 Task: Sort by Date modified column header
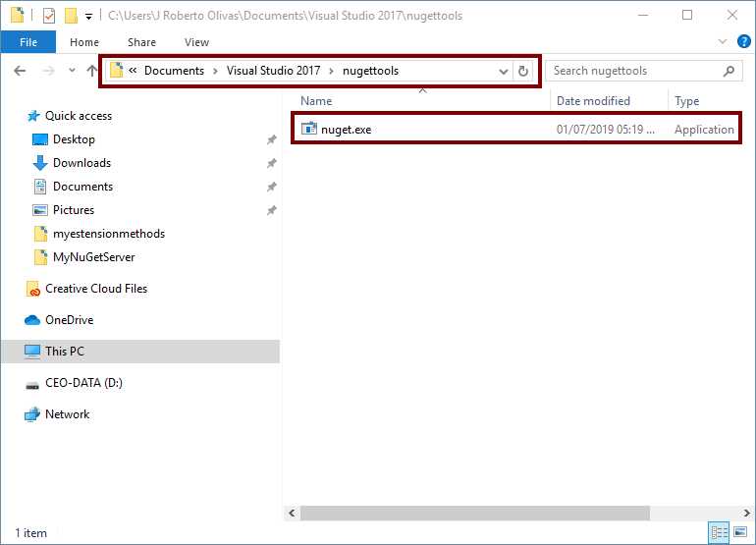[x=594, y=101]
